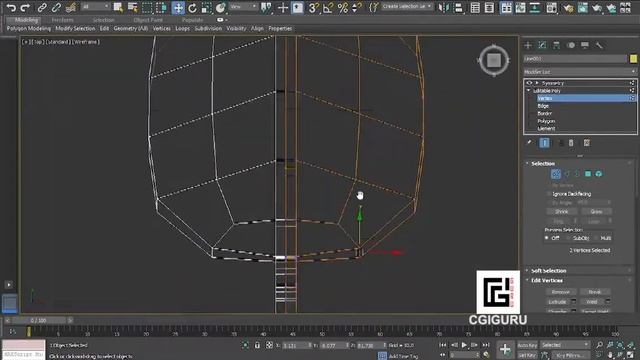Click the Select and Manipulate icon
The image size is (640, 360).
[x=282, y=7]
